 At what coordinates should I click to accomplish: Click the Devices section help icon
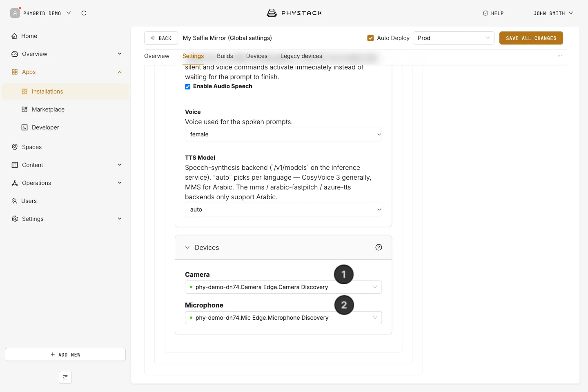(379, 247)
